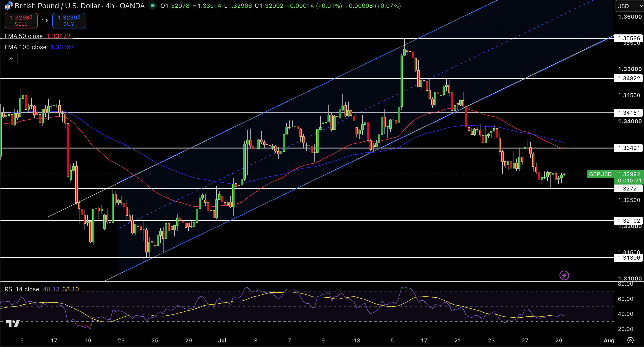The width and height of the screenshot is (644, 347).
Task: Click the current price 1.32992 label
Action: [629, 174]
